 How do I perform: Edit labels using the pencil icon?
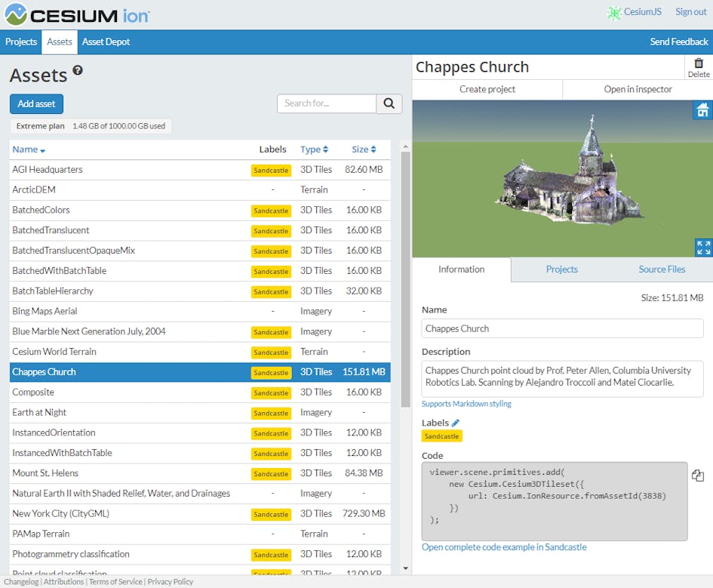coord(453,423)
